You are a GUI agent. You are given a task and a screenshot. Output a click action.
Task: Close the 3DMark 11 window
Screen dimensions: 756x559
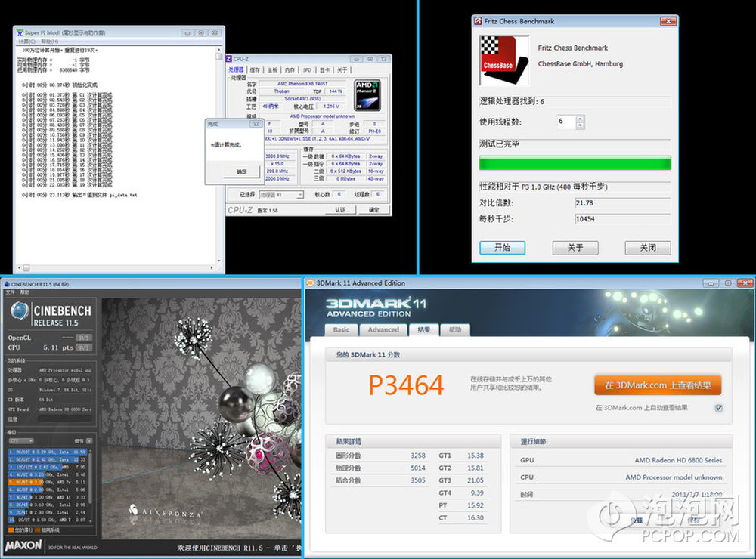[x=745, y=283]
